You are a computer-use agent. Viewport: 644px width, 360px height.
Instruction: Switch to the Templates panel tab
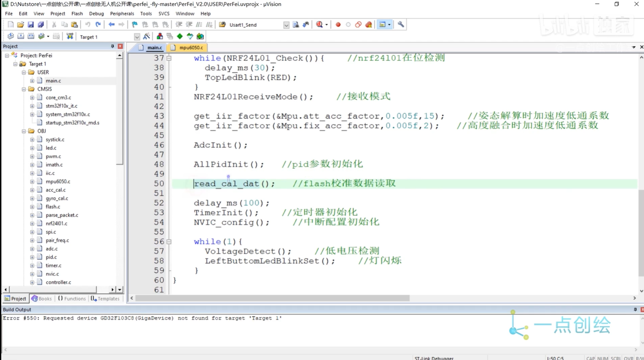coord(105,298)
